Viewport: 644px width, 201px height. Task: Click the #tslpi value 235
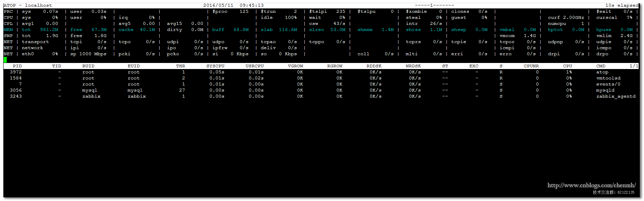pos(341,11)
